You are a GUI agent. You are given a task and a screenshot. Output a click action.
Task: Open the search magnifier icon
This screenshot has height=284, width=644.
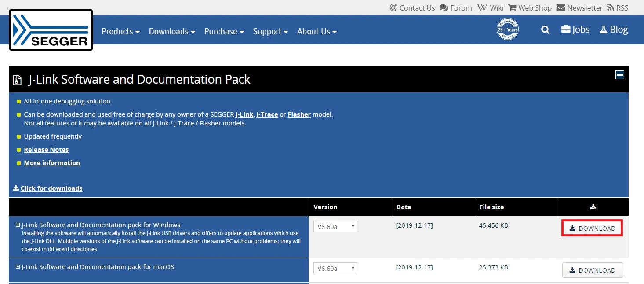pos(545,30)
